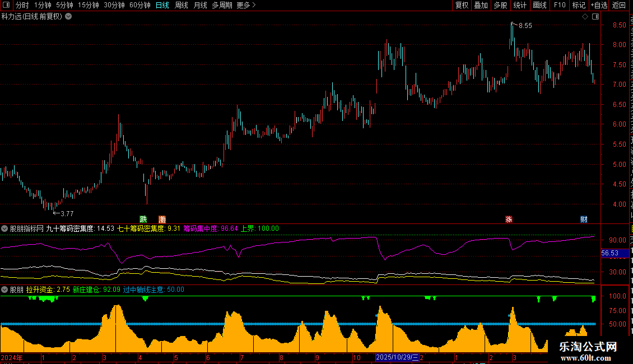Open 多周期 multi-period view
633x364 pixels.
pyautogui.click(x=222, y=5)
